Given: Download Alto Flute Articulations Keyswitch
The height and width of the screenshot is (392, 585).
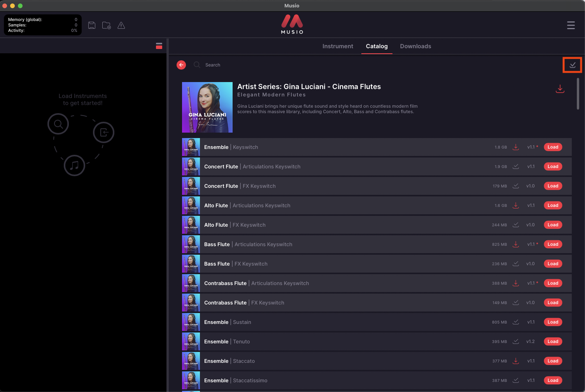Looking at the screenshot, I should tap(516, 205).
